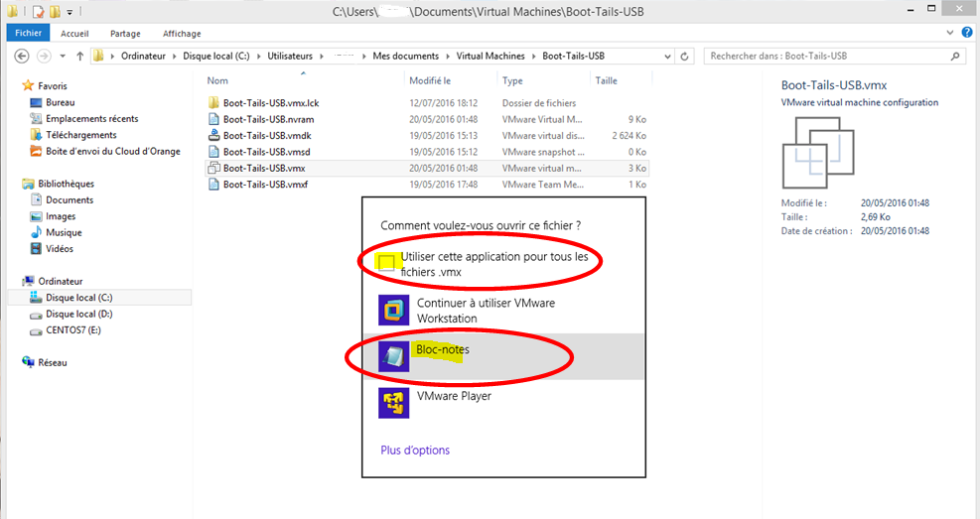The width and height of the screenshot is (980, 519).
Task: Click the Virtual Machines breadcrumb
Action: tap(490, 57)
